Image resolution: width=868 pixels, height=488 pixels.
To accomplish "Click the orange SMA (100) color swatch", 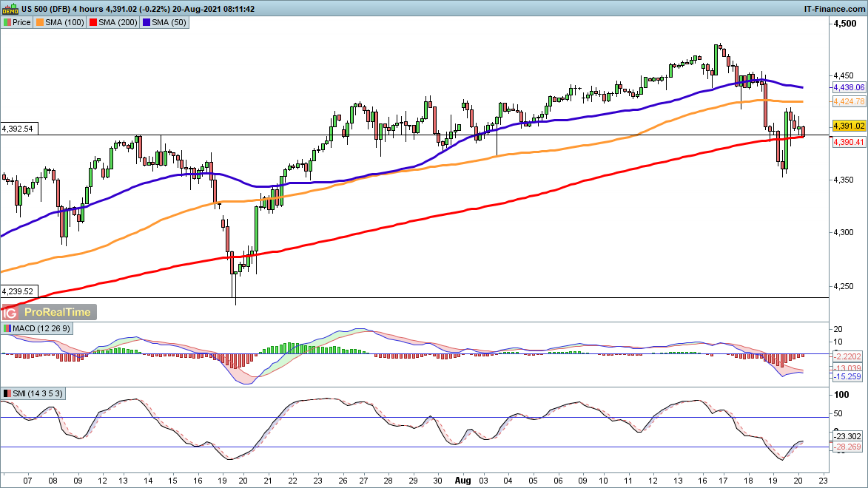I will (40, 22).
